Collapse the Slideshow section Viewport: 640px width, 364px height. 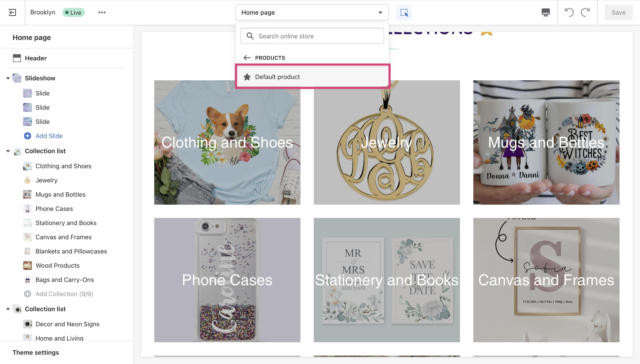8,78
